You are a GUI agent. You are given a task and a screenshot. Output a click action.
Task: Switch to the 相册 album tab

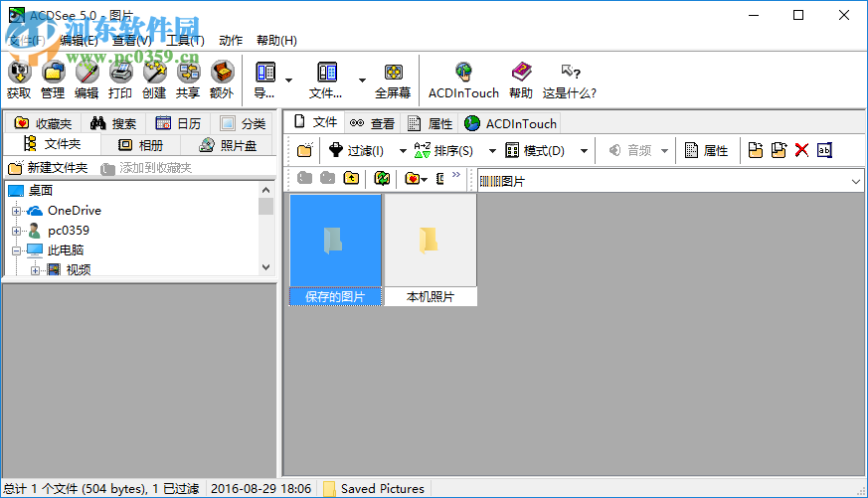point(140,145)
